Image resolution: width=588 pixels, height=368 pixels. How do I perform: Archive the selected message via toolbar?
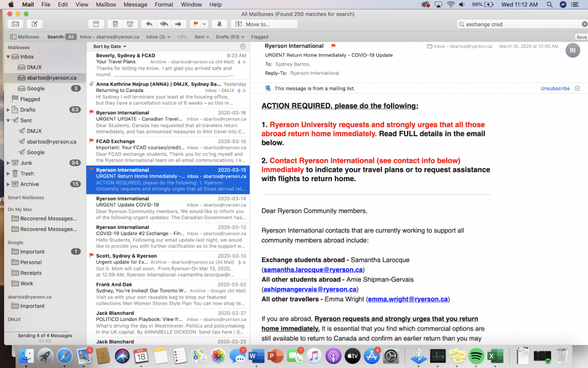pos(96,24)
